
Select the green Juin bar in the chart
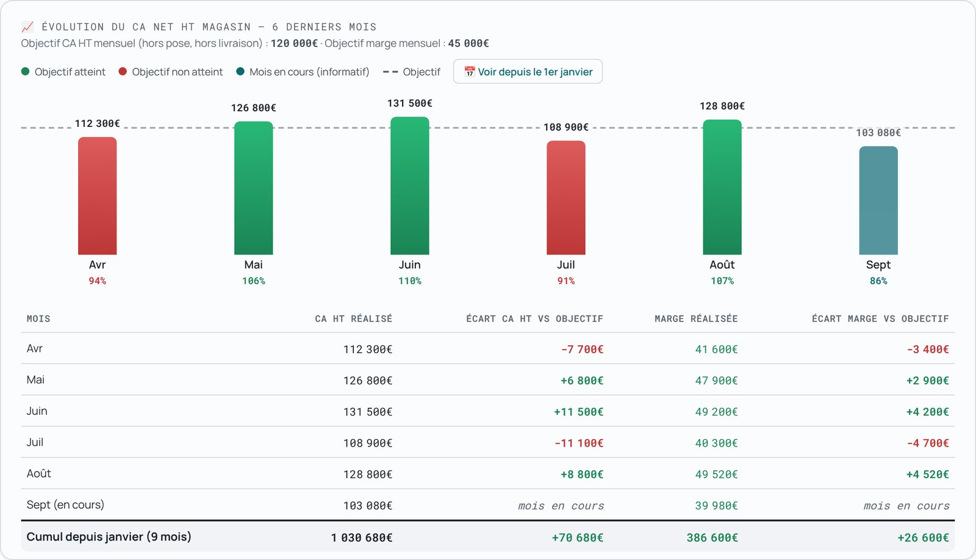coord(410,185)
